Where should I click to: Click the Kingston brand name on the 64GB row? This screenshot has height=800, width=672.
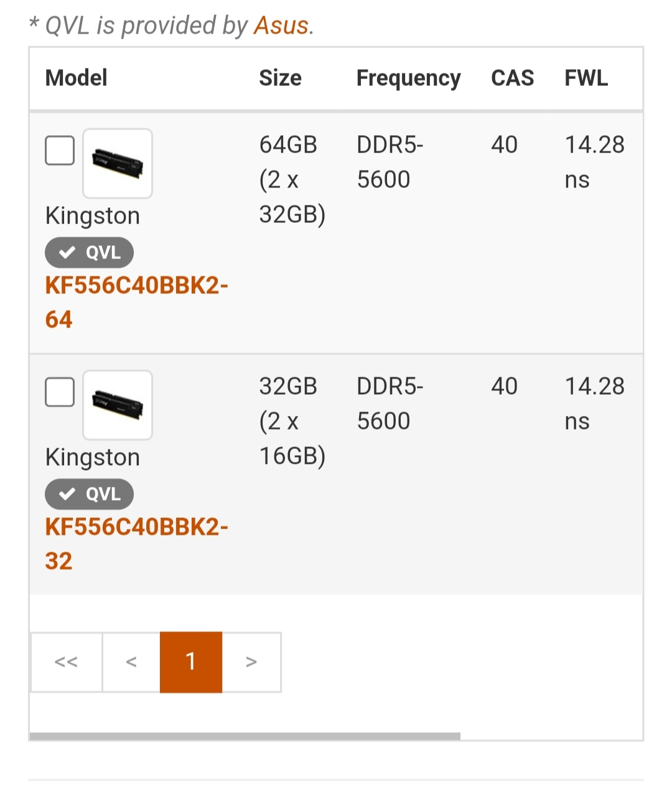[93, 216]
